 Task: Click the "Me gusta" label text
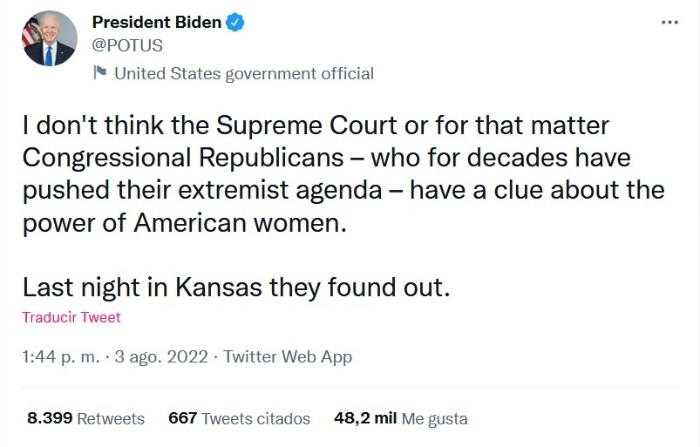(x=434, y=418)
